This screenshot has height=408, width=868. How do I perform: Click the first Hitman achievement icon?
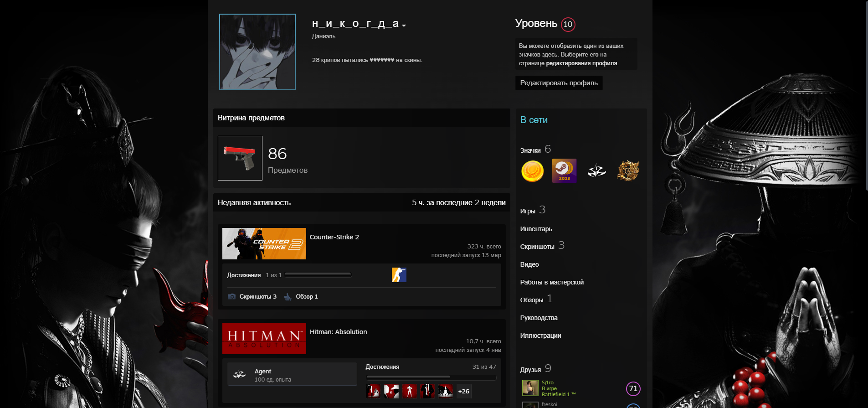click(x=373, y=391)
